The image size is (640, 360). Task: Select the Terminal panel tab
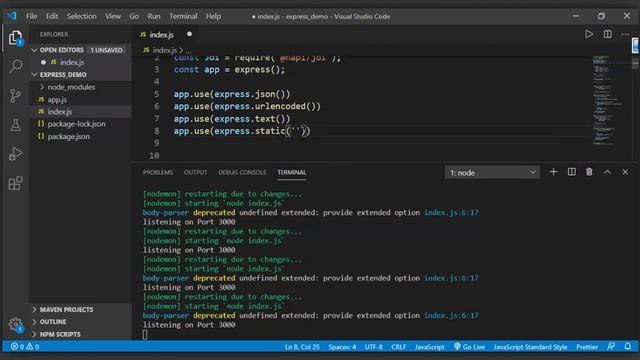[292, 173]
